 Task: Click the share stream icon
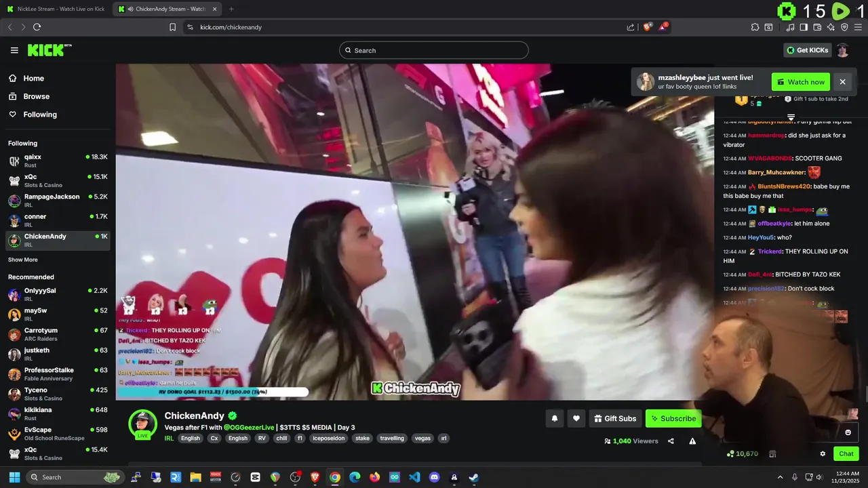[x=671, y=441]
